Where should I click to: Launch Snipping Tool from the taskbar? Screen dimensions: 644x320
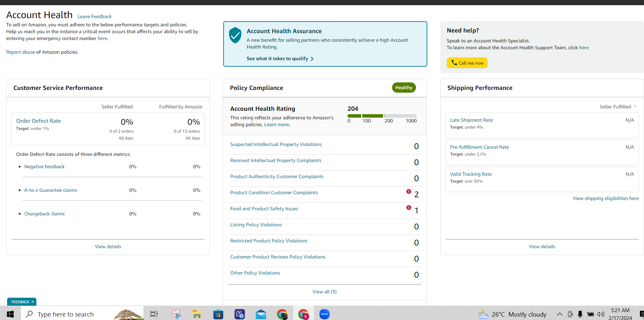coord(176,314)
